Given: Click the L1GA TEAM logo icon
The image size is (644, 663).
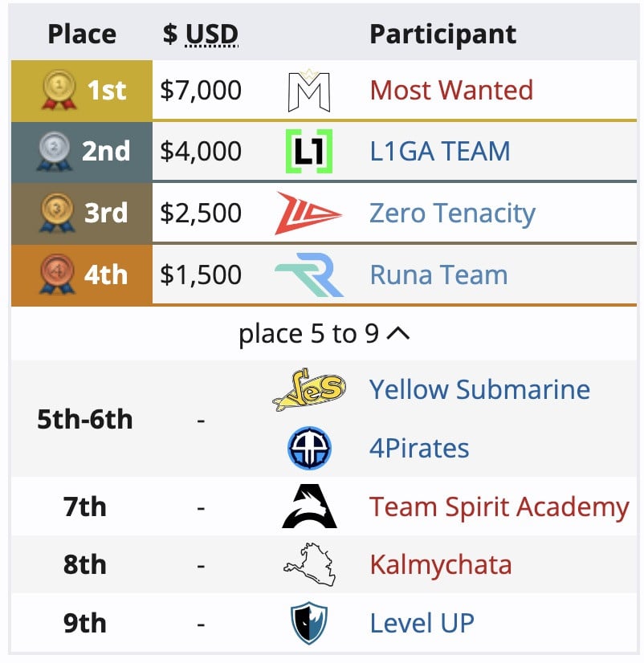Looking at the screenshot, I should tap(309, 152).
